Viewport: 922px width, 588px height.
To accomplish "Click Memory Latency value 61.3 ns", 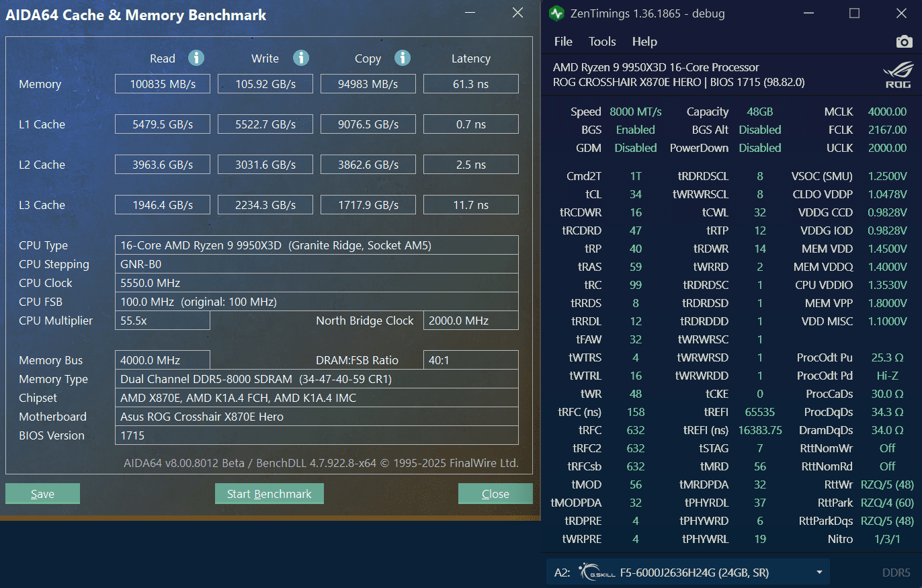I will pos(470,84).
